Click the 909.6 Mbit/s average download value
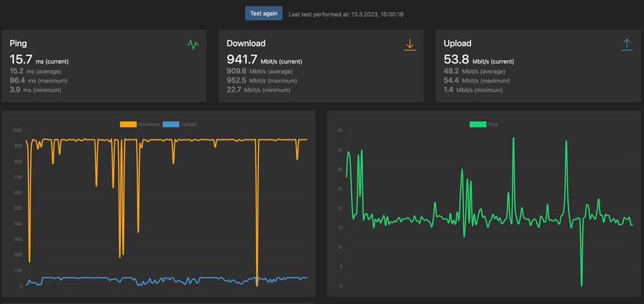644x304 pixels. click(260, 71)
